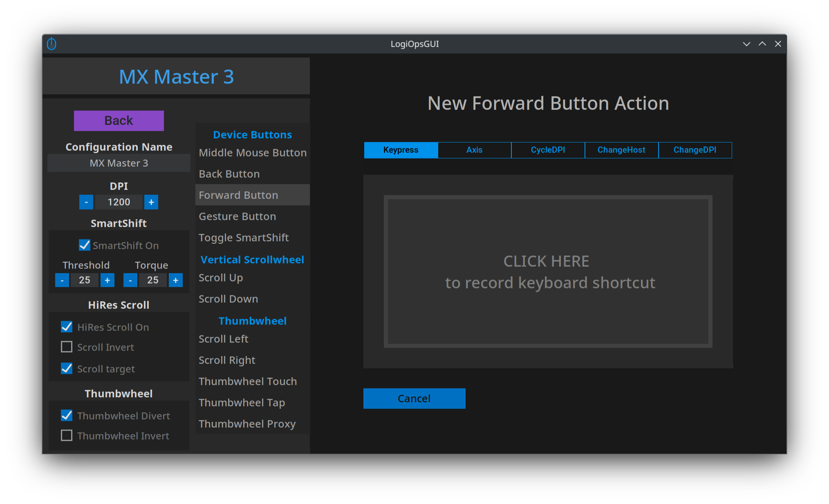
Task: Switch to the Axis tab
Action: [x=474, y=150]
